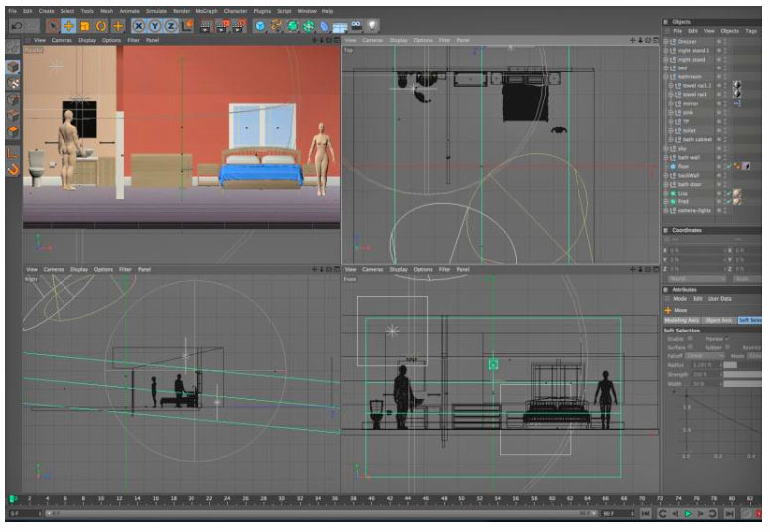Add a Cube primitive object
Screen dimensions: 770x532
tap(260, 25)
